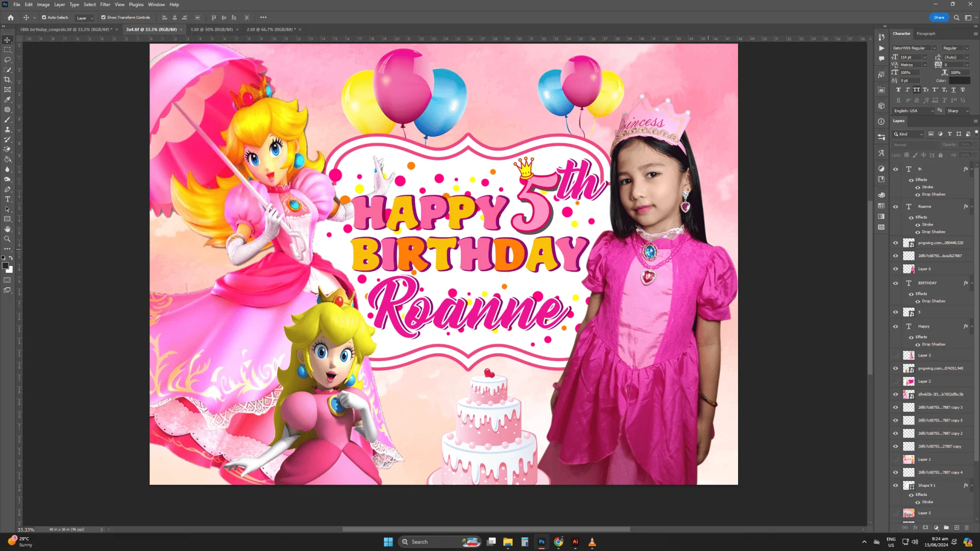Click the blue Share button
The width and height of the screenshot is (980, 551).
(939, 17)
